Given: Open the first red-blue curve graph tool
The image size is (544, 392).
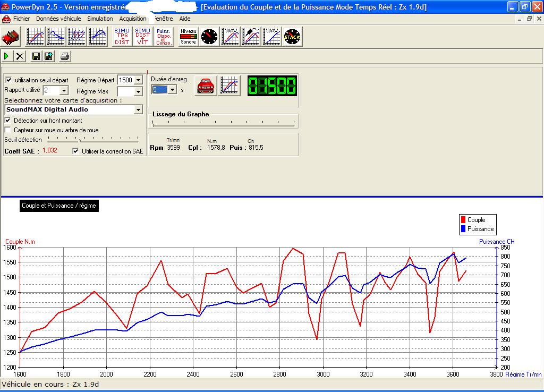Looking at the screenshot, I should coord(36,37).
